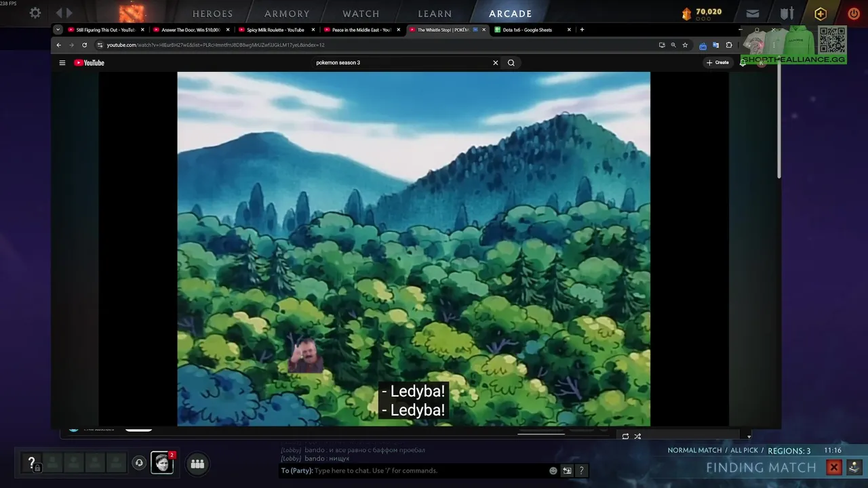Open the HEROES tab
The height and width of the screenshot is (488, 868).
coord(212,14)
